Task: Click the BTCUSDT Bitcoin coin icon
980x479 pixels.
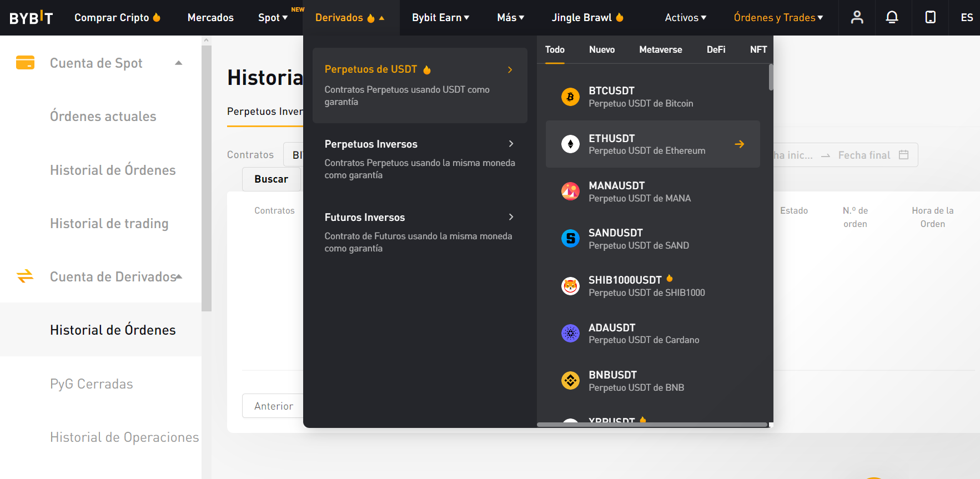Action: [x=570, y=97]
